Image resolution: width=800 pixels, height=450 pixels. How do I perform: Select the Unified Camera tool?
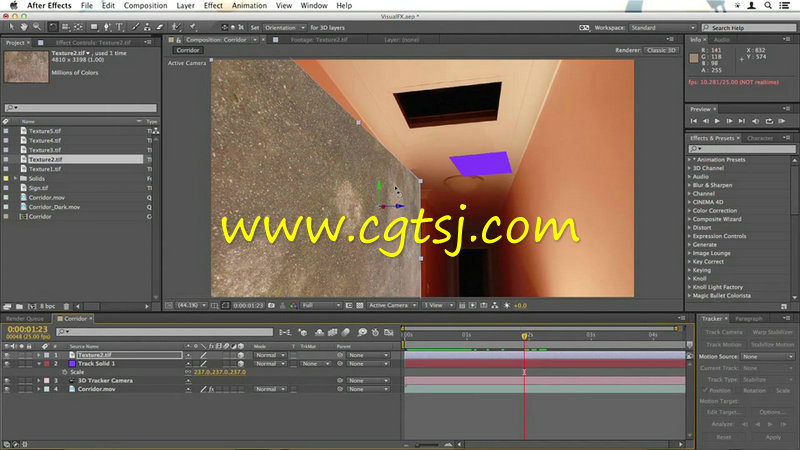(x=66, y=27)
